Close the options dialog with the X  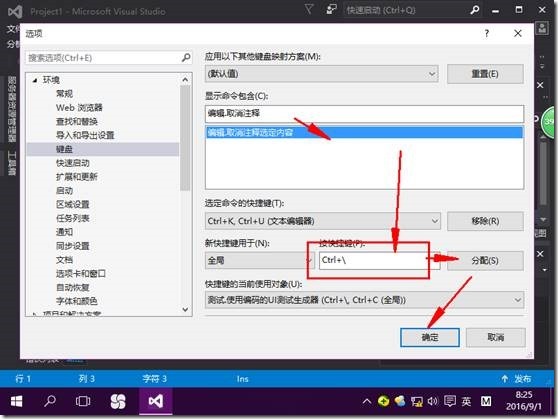(x=518, y=33)
